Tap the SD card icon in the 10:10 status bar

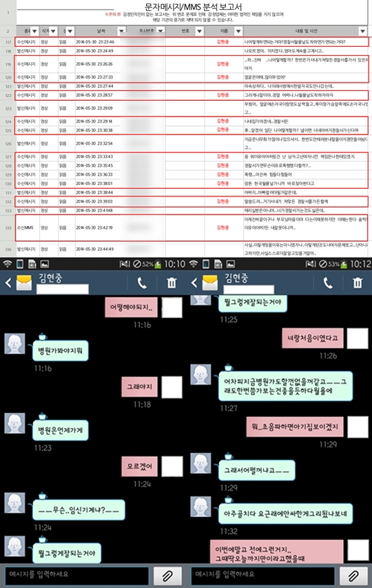pyautogui.click(x=32, y=264)
